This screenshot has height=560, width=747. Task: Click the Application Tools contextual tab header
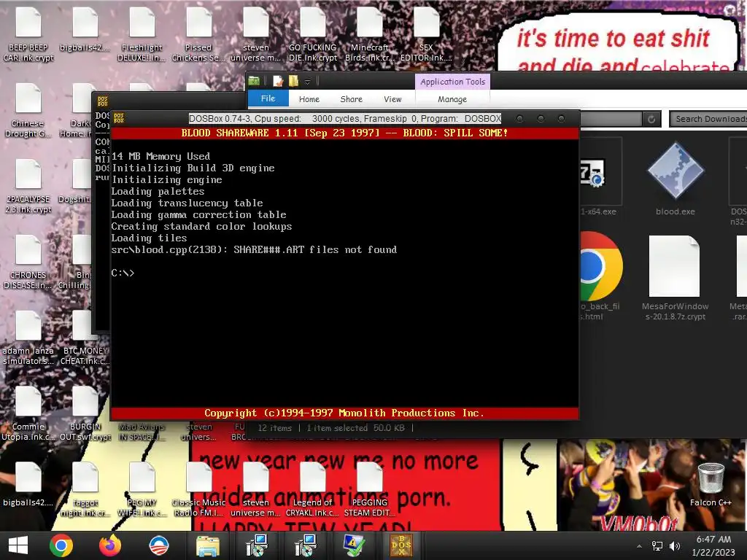click(452, 82)
